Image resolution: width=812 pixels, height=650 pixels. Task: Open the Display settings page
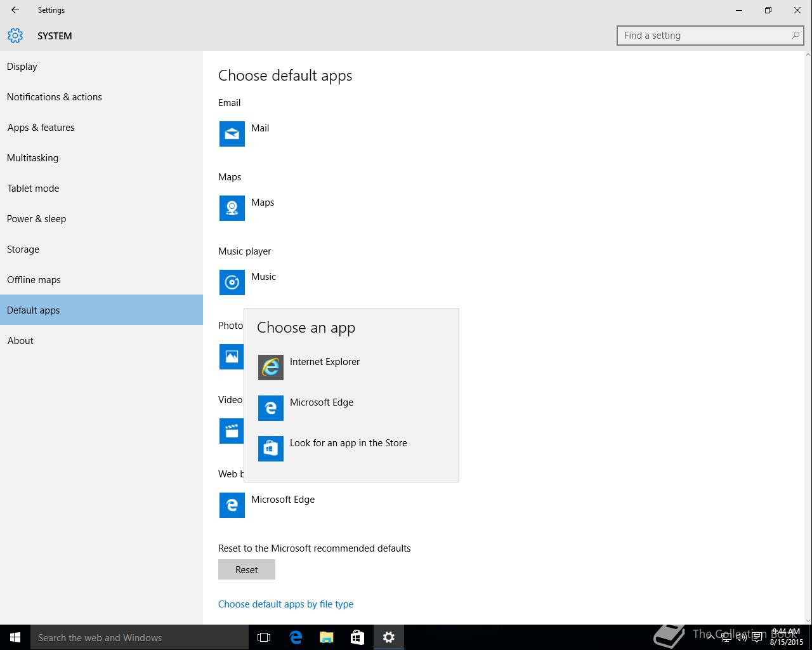101,66
